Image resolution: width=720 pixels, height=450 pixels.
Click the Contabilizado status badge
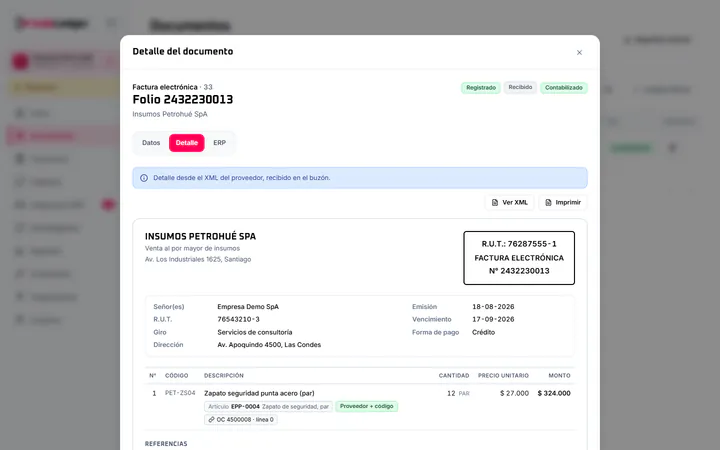(x=563, y=88)
